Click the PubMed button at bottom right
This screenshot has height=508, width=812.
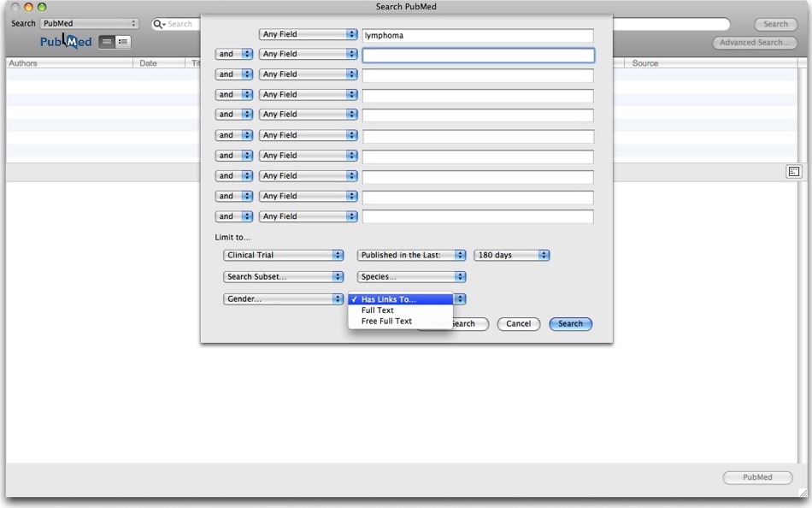[757, 477]
